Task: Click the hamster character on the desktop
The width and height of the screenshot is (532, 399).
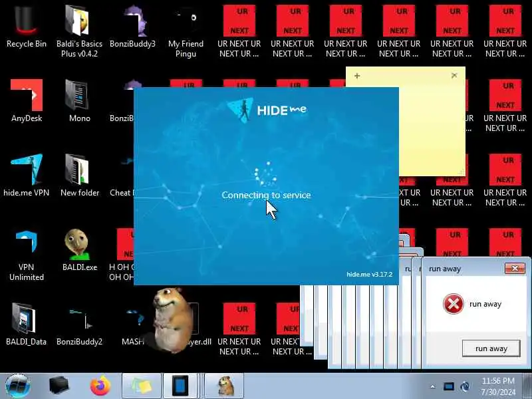Action: click(172, 319)
